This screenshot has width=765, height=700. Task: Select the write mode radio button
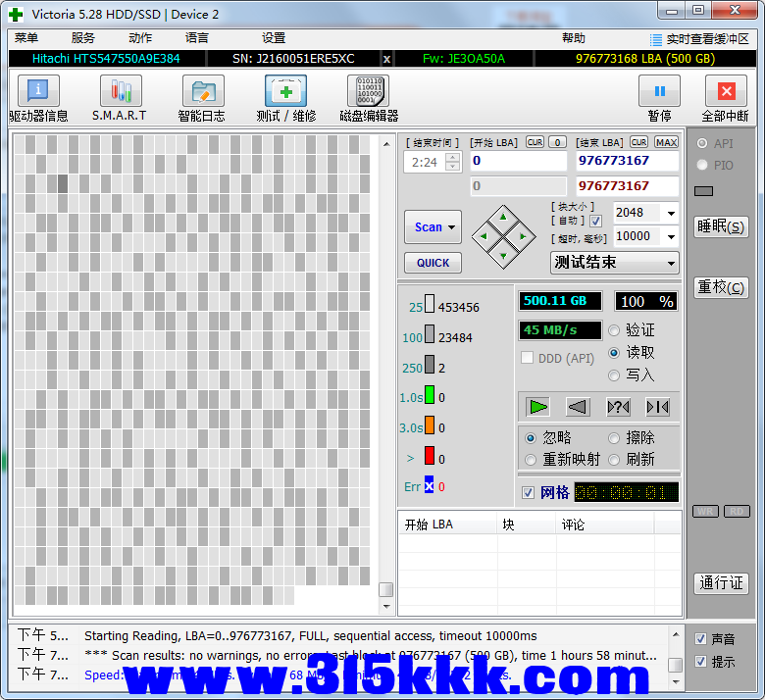coord(615,375)
